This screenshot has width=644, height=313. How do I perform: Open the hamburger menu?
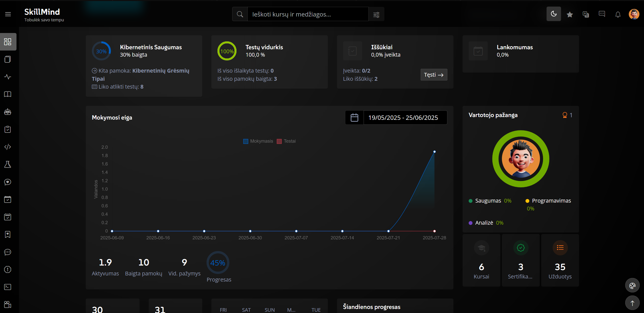tap(8, 14)
